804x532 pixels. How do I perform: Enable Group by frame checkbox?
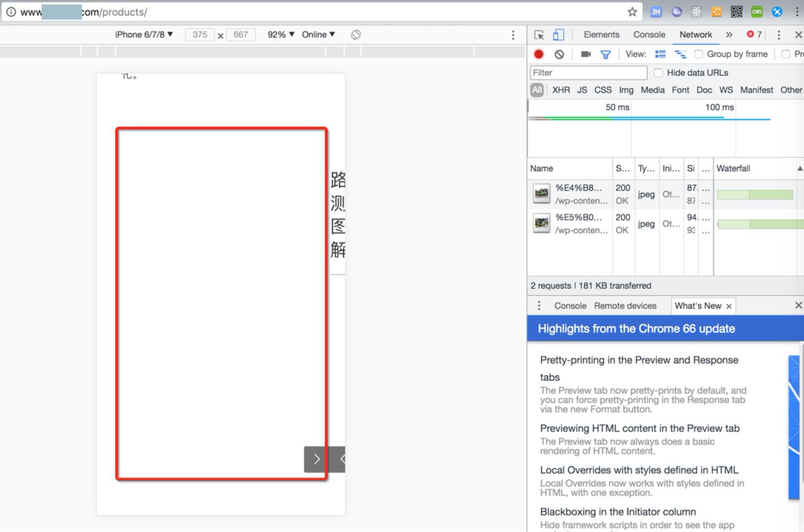(x=698, y=54)
